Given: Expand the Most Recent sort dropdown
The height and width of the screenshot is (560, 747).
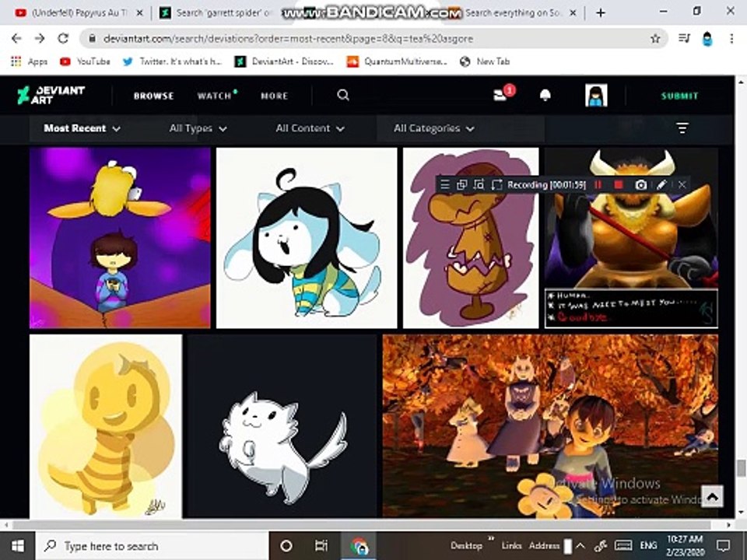Looking at the screenshot, I should [x=82, y=128].
